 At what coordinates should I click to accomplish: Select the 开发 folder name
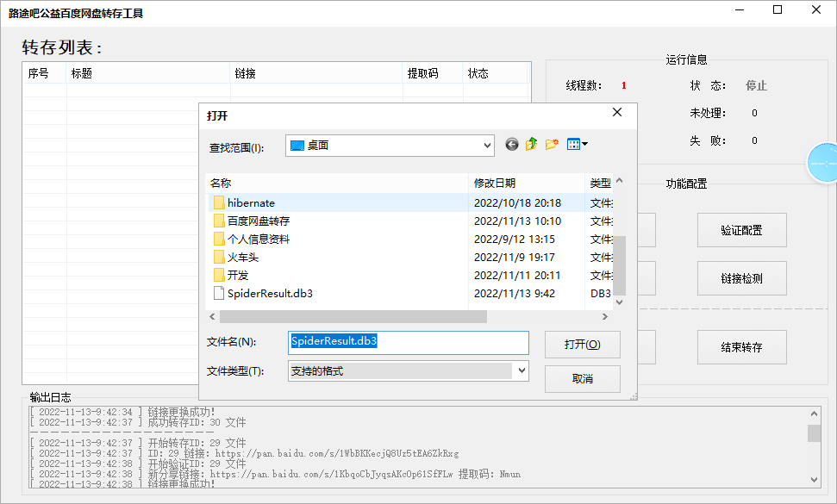point(238,275)
